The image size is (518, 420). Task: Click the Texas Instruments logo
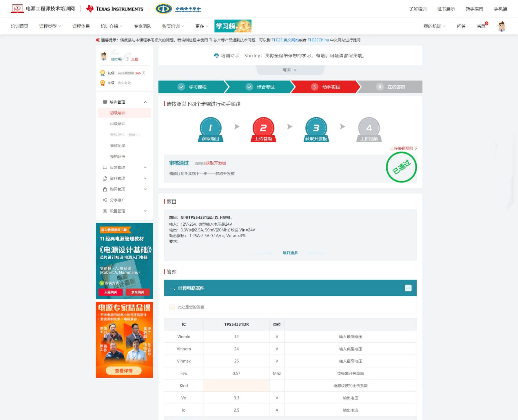(x=115, y=9)
